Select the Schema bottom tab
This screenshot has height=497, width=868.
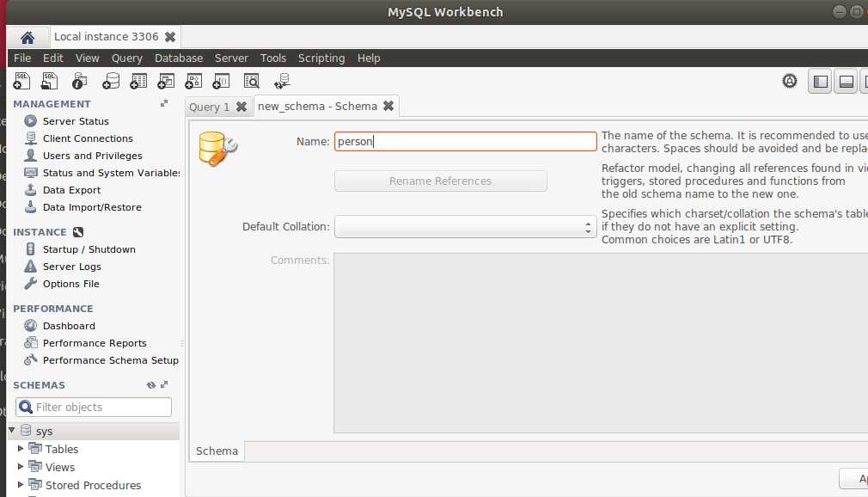tap(217, 451)
